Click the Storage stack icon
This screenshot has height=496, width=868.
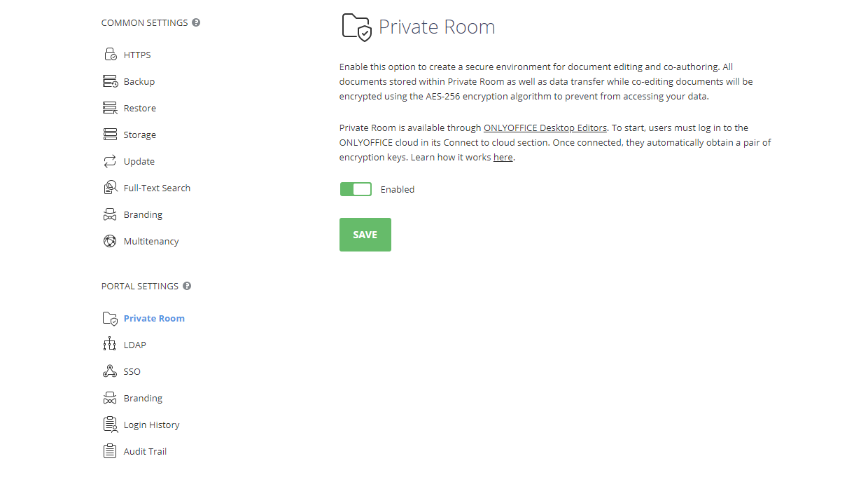[x=110, y=134]
